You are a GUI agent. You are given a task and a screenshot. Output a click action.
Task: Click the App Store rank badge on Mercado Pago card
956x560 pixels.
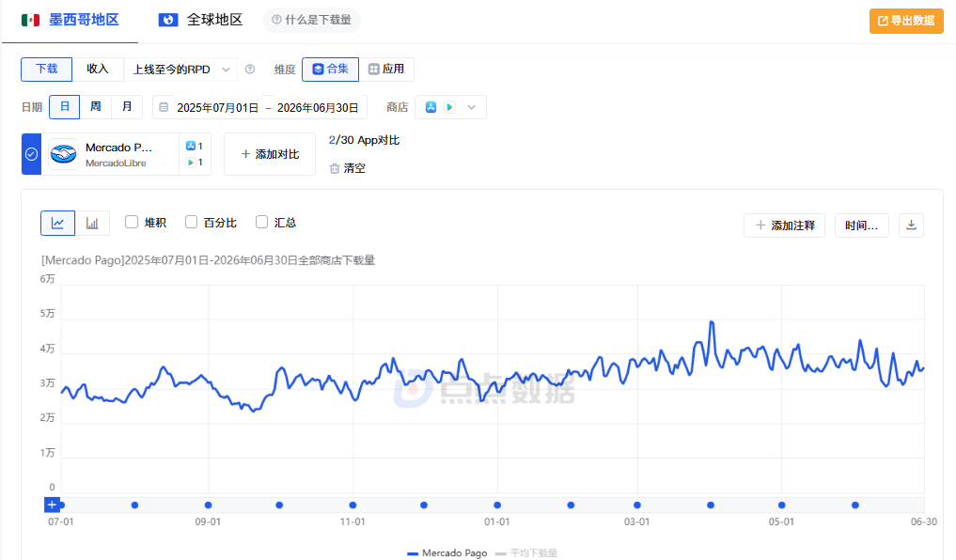(195, 147)
